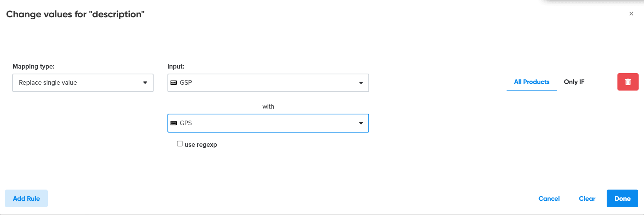
Task: Confirm with the Done button
Action: 622,198
